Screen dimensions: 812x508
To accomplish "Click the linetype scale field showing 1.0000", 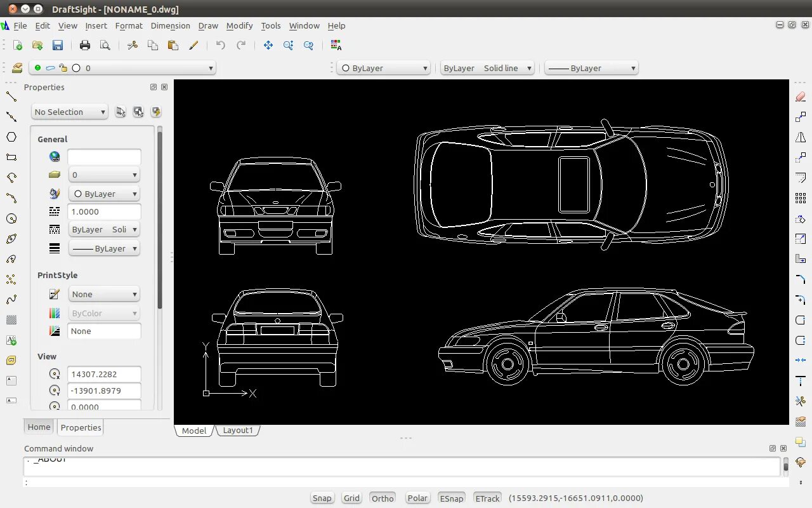I will (x=104, y=211).
